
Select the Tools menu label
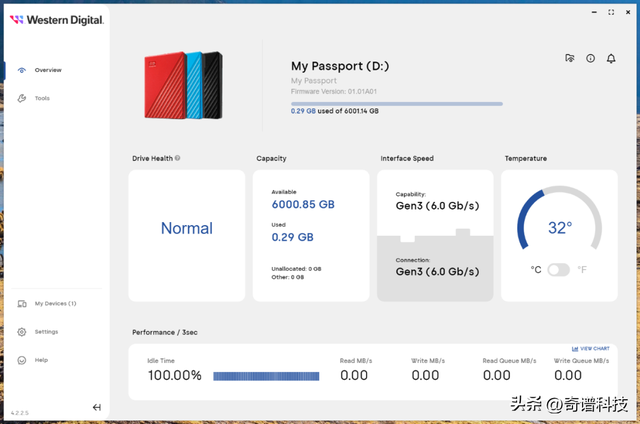pos(42,98)
